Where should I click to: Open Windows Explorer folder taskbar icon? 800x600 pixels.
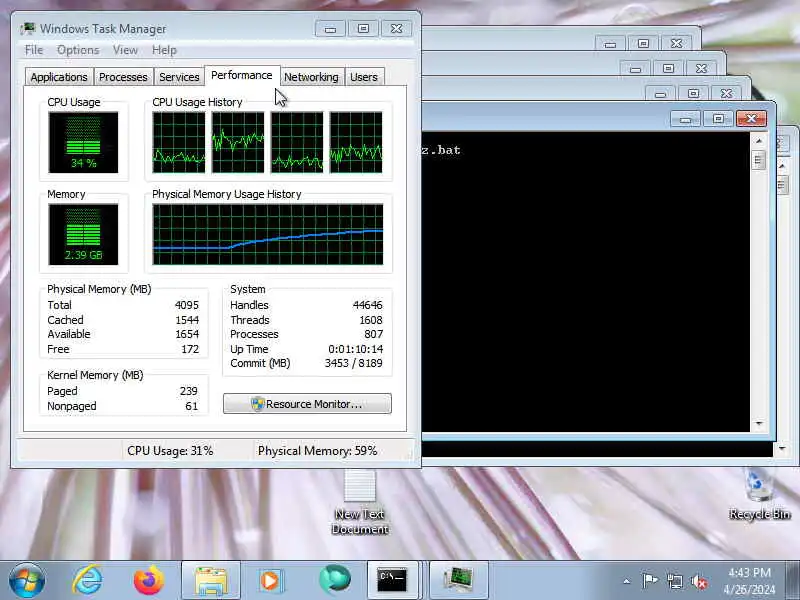tap(210, 580)
